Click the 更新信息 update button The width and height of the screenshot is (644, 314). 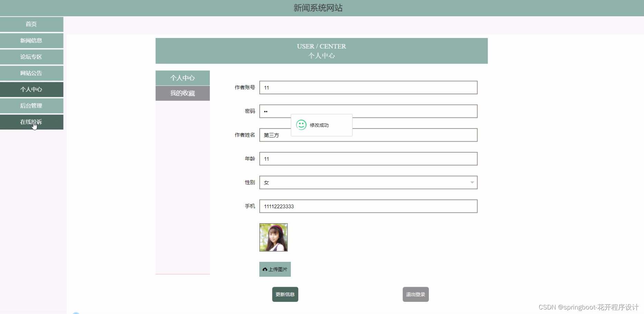tap(285, 294)
